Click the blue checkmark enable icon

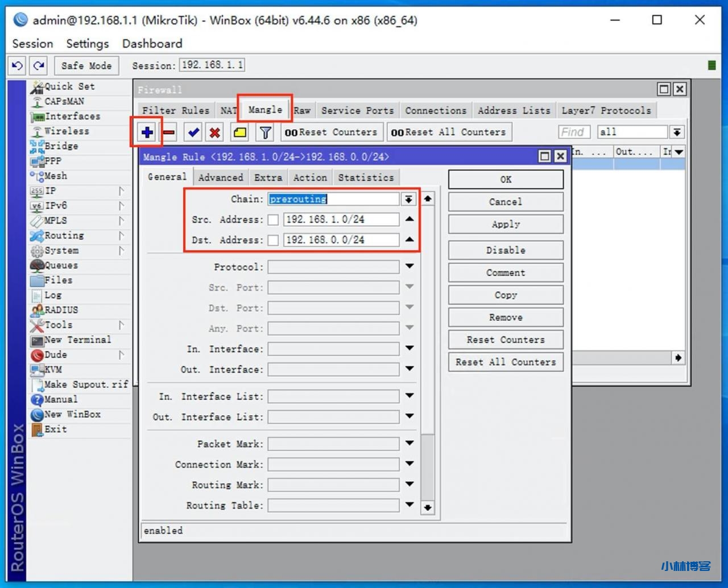point(193,132)
